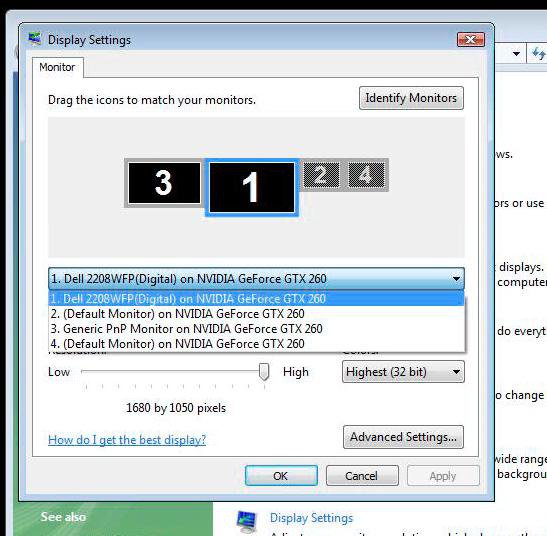Image resolution: width=547 pixels, height=536 pixels.
Task: Open 'How do I get the best display?' link
Action: [x=127, y=440]
